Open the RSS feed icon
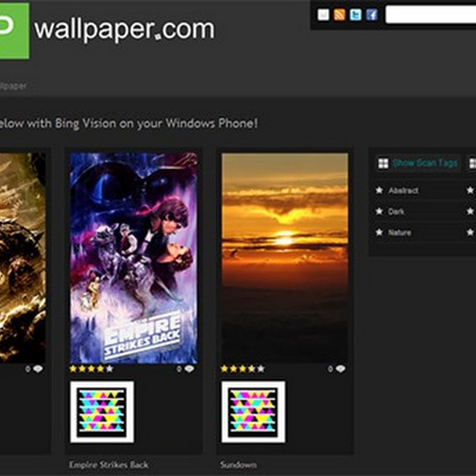This screenshot has width=476, height=476. point(339,14)
